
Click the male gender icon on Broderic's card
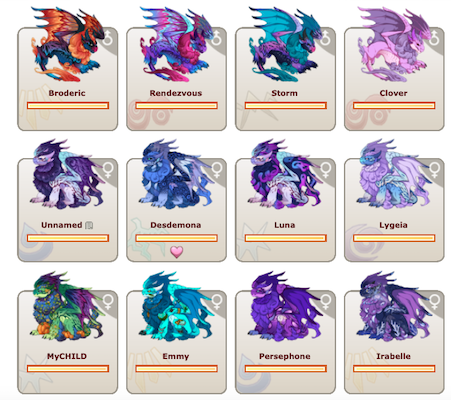click(108, 38)
